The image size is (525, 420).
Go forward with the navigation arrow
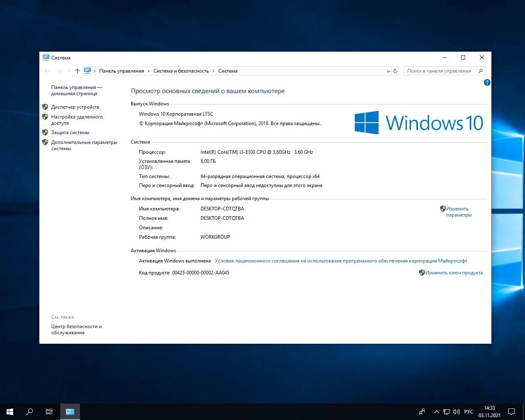point(59,71)
